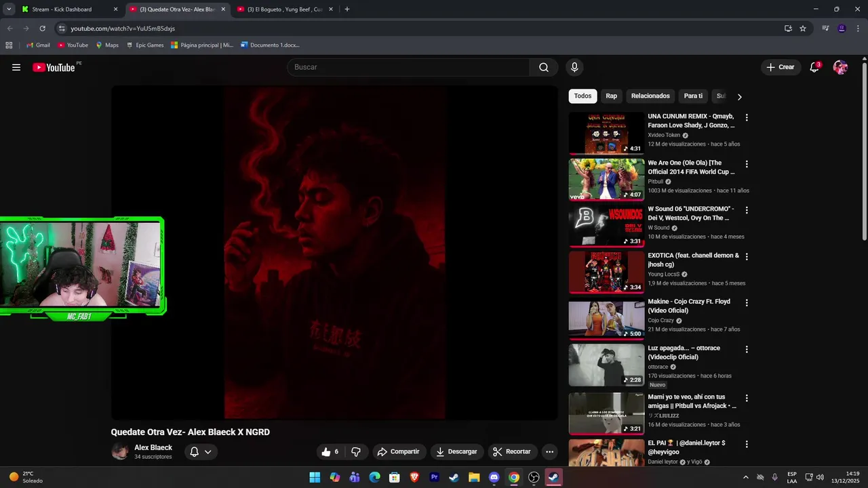
Task: Reload the page in Chrome
Action: [x=42, y=28]
